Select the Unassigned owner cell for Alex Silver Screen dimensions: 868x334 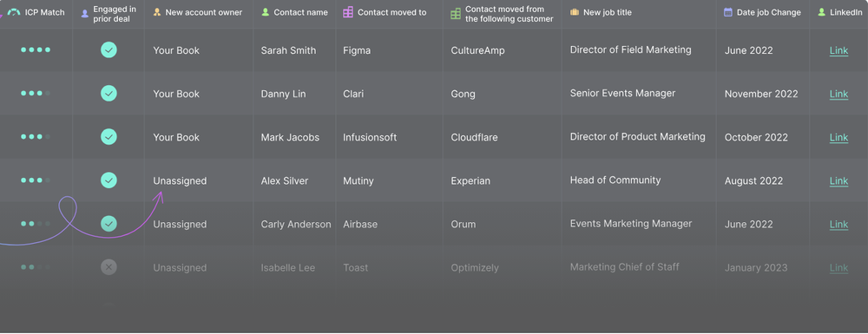point(180,180)
